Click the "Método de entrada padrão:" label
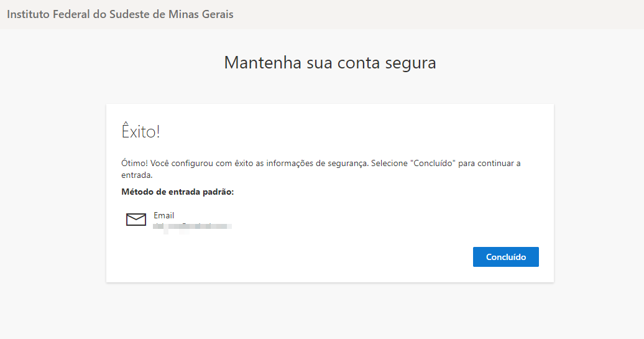This screenshot has width=644, height=339. (x=177, y=192)
